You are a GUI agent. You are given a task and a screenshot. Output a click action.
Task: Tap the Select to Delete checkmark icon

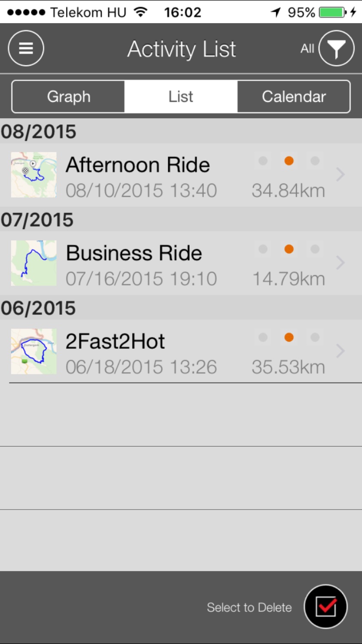(x=325, y=607)
